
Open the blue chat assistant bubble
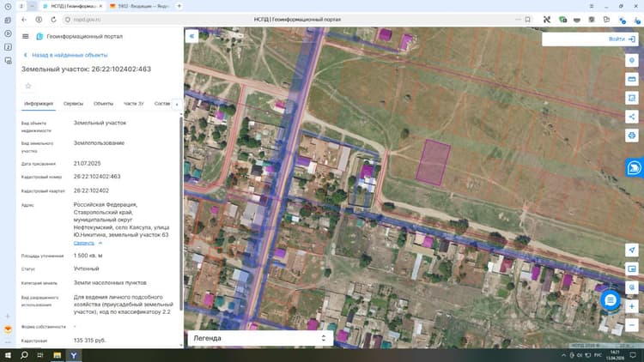click(x=611, y=300)
